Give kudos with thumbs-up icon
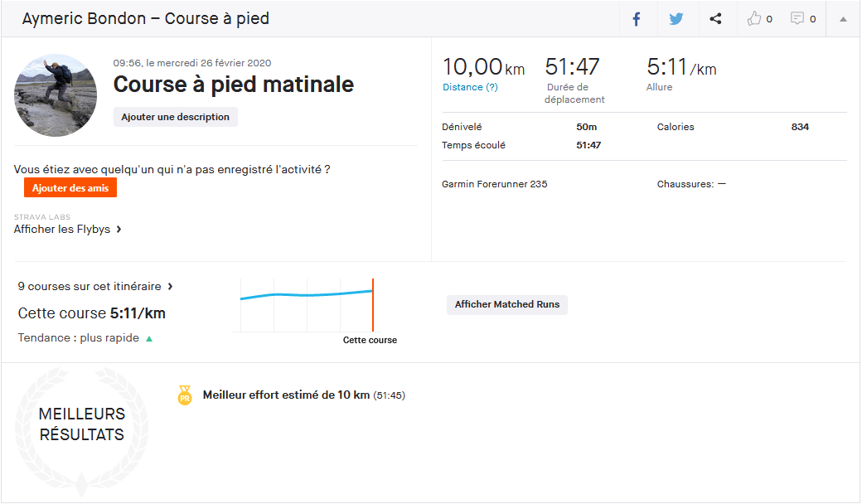862x504 pixels. pos(754,19)
